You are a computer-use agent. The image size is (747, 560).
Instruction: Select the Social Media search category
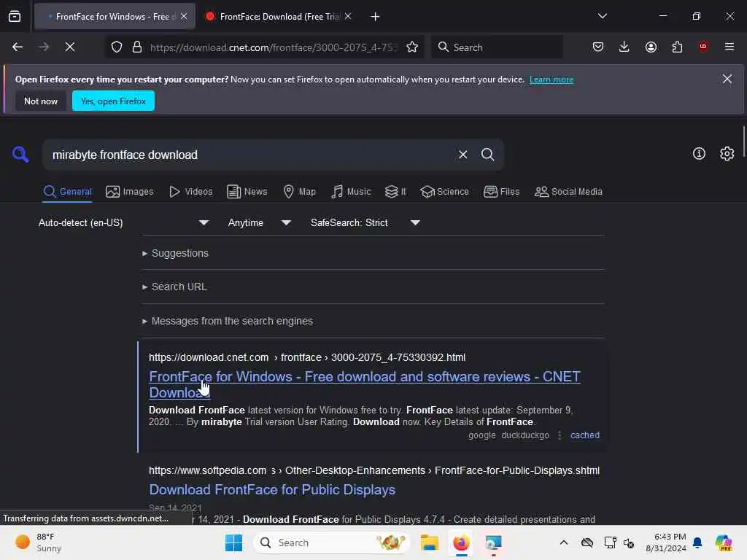(568, 192)
